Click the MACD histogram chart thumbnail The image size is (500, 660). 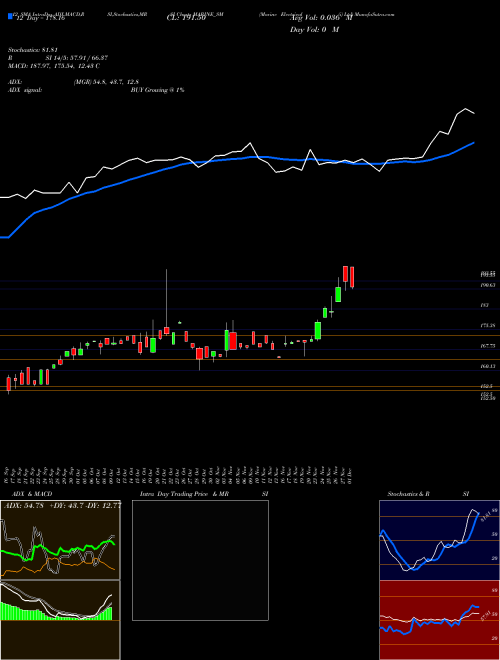[60, 620]
